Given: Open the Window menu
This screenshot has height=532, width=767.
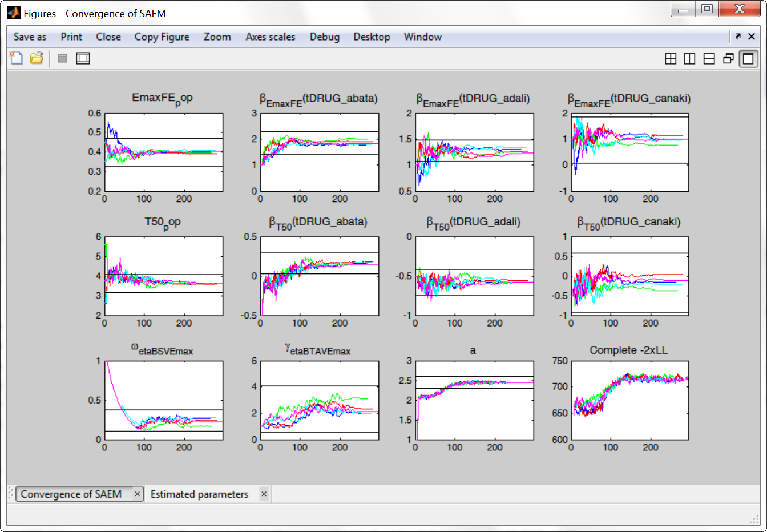Looking at the screenshot, I should pyautogui.click(x=422, y=37).
